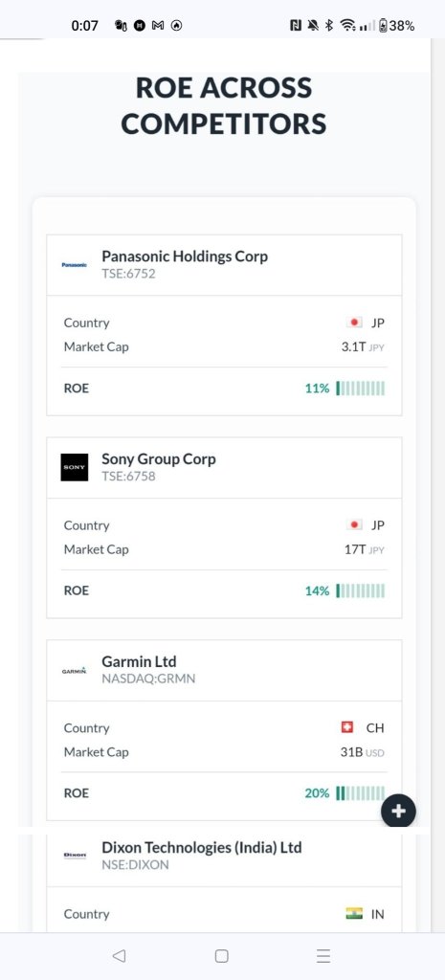
Task: Tap the recent apps menu icon
Action: coord(323,956)
